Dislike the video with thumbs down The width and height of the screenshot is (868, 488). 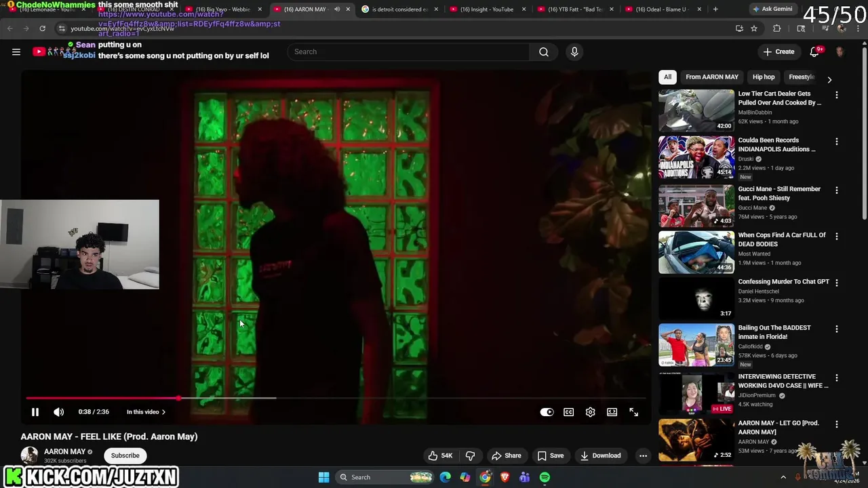click(470, 455)
